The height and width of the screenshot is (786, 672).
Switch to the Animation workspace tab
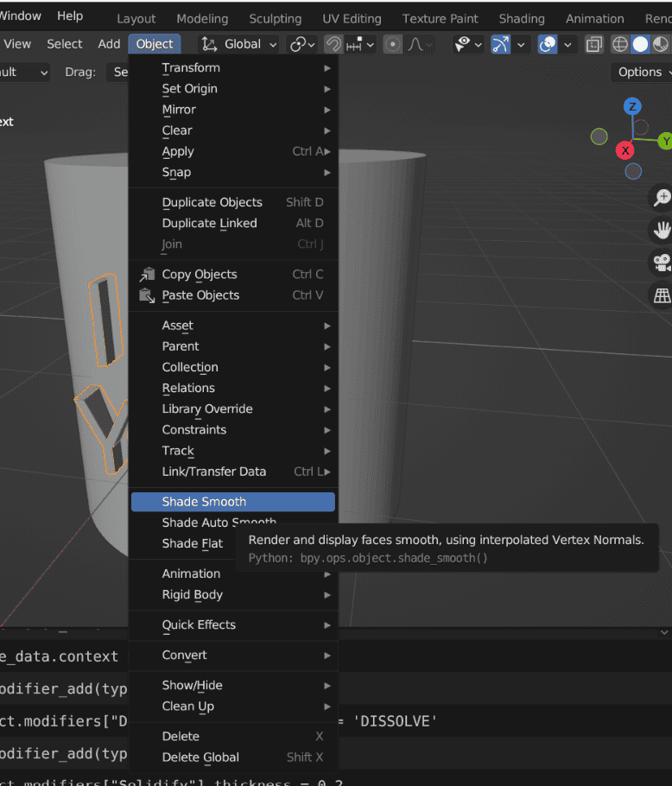[x=595, y=19]
